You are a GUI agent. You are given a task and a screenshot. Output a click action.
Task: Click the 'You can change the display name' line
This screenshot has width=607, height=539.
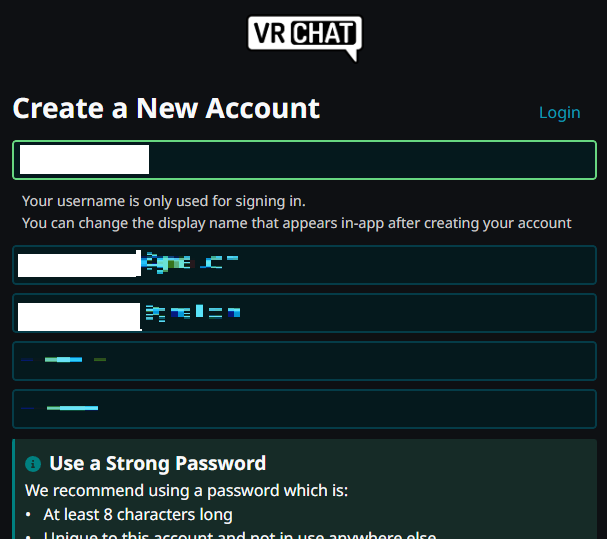click(x=297, y=223)
